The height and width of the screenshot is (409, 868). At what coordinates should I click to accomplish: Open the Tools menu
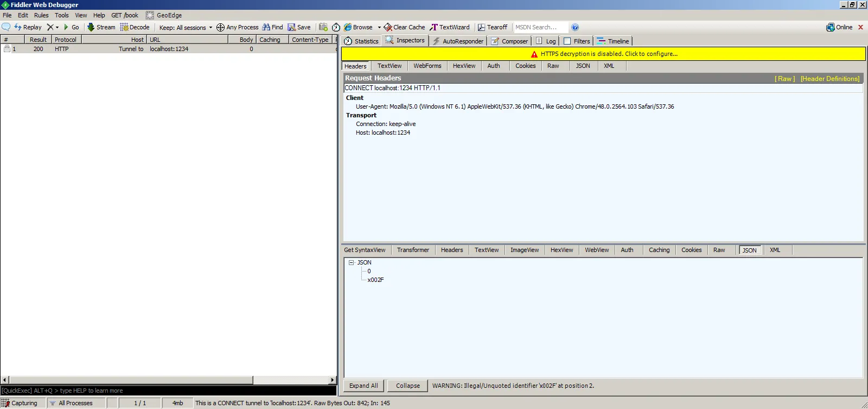tap(62, 15)
